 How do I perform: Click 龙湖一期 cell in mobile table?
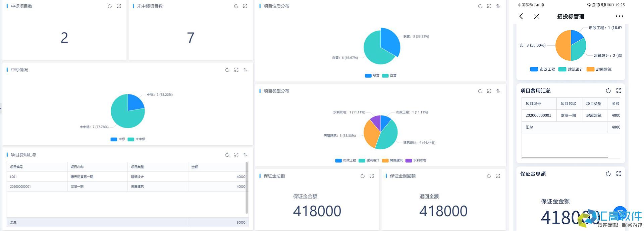click(x=569, y=115)
